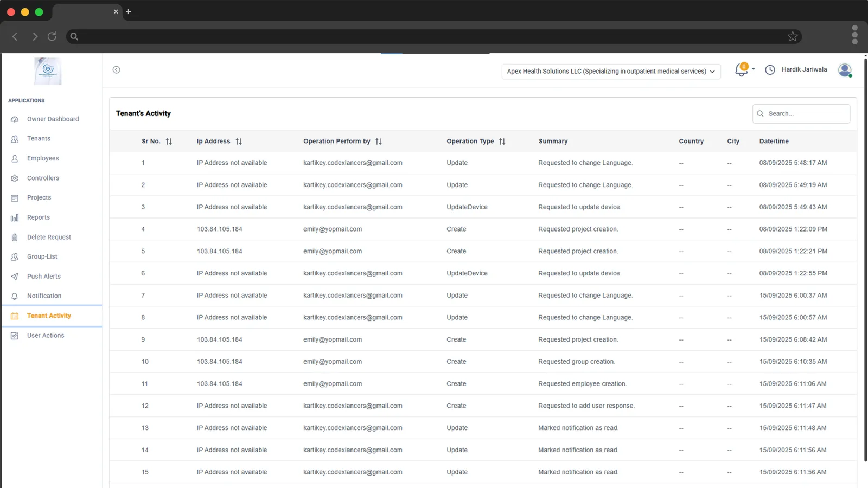Bookmark page with the star icon
Screen dimensions: 868x488
(x=793, y=36)
